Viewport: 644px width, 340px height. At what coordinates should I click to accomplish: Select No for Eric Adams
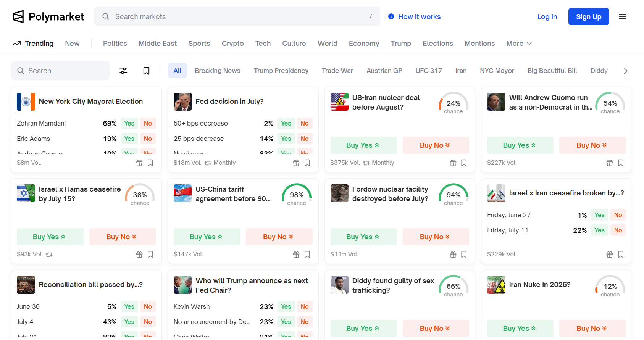click(148, 139)
